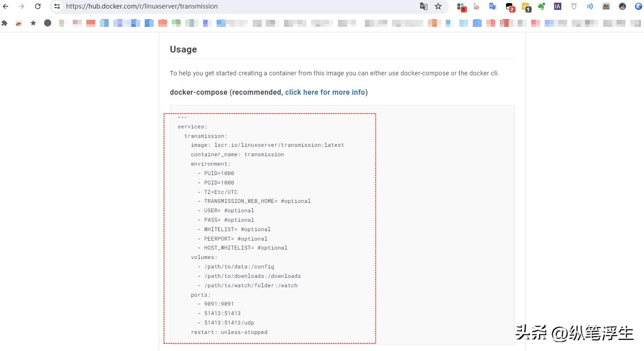Viewport: 644px width, 351px height.
Task: Open the round avatar extension icon
Action: [622, 6]
